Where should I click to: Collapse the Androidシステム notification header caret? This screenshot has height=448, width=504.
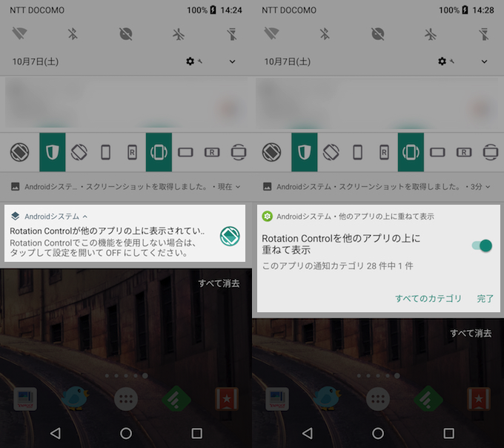point(85,217)
